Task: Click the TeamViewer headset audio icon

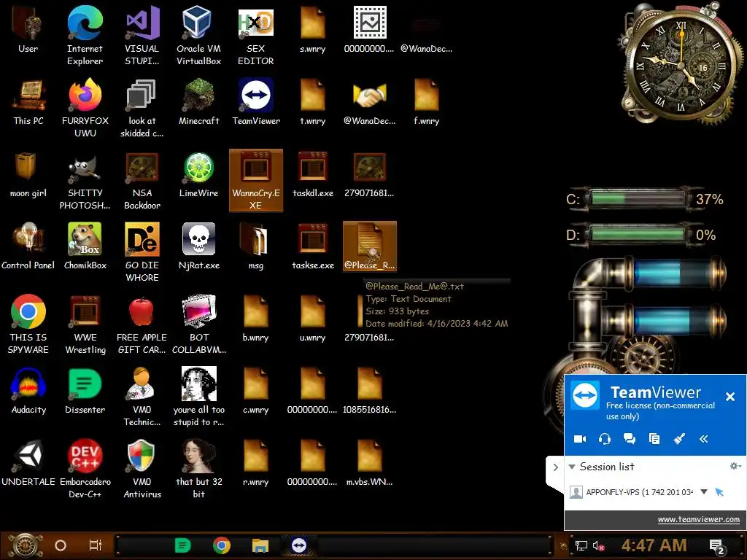Action: tap(605, 438)
